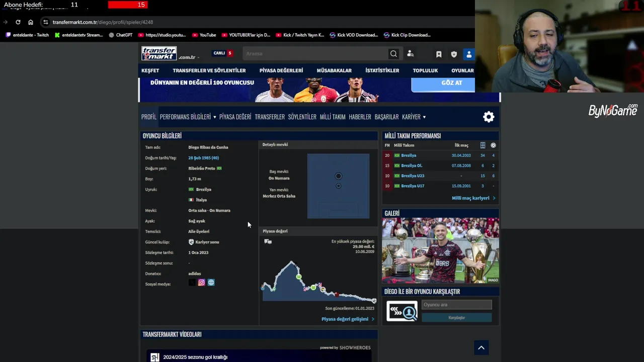Open the detailed person search icon

(410, 54)
